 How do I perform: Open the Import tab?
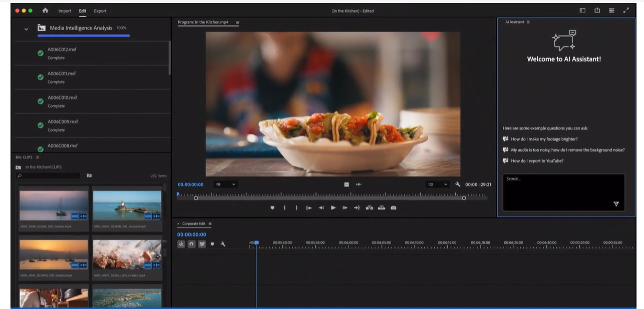click(x=65, y=11)
